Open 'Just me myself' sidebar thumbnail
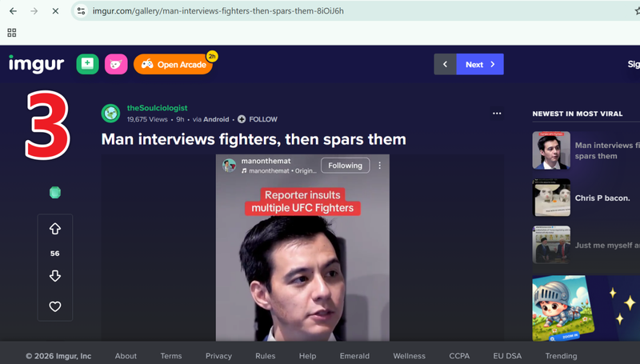Image resolution: width=640 pixels, height=364 pixels. click(551, 245)
